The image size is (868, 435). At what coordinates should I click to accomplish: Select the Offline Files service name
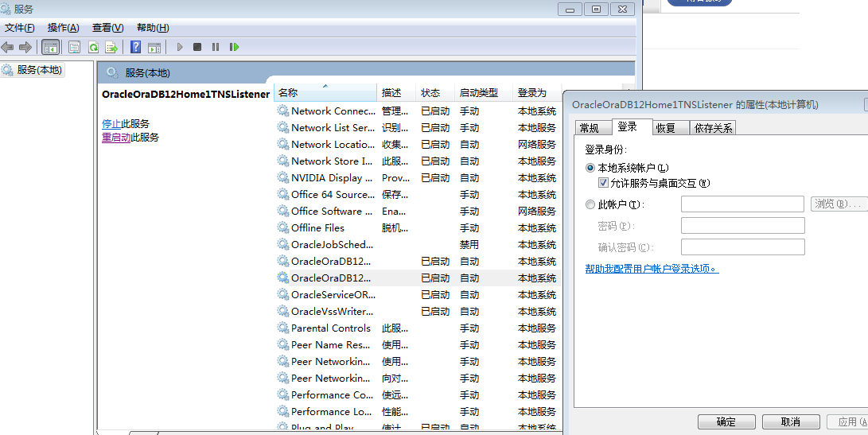tap(317, 227)
